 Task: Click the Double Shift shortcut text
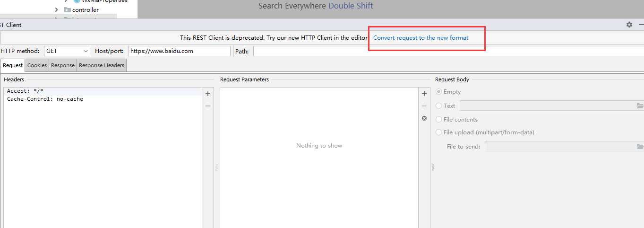[351, 6]
